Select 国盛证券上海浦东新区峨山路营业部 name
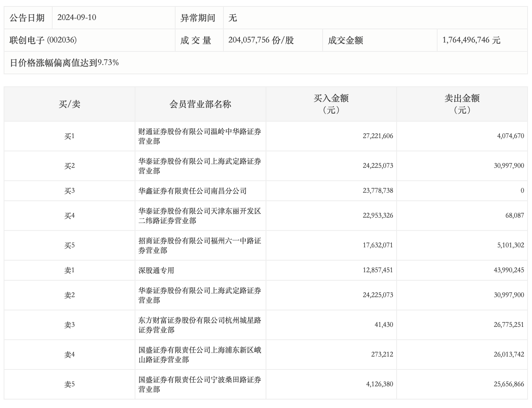Screen dimensions: 532x408 click(200, 355)
